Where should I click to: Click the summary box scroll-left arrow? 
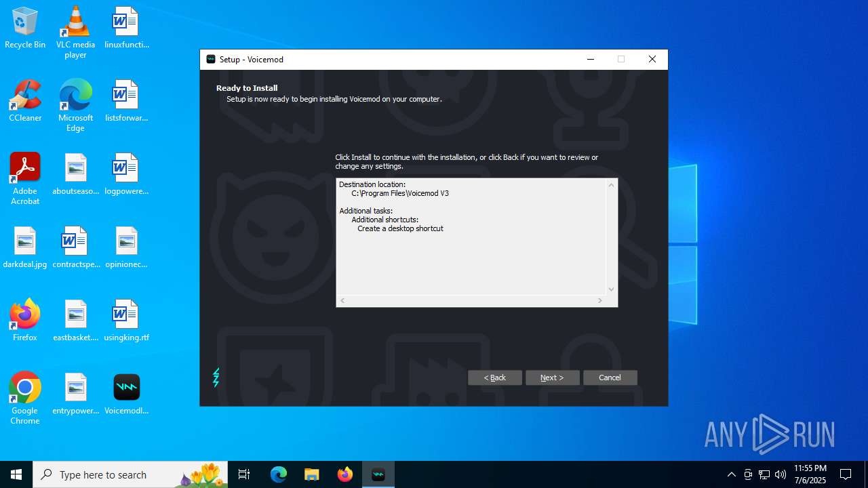tap(342, 300)
